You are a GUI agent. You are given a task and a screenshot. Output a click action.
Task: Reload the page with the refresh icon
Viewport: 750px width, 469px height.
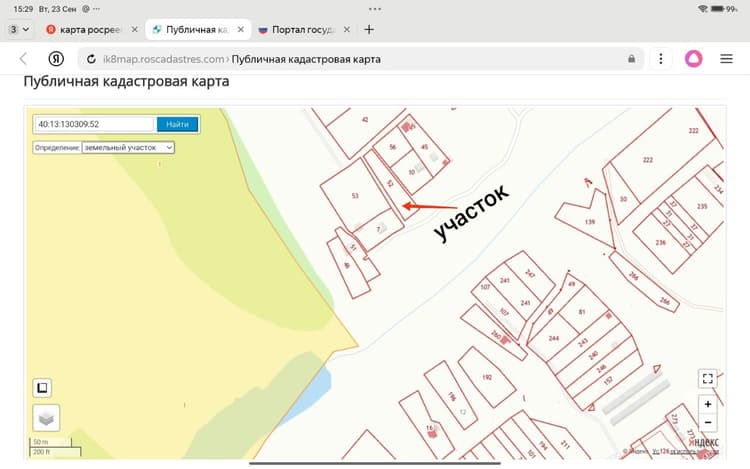click(91, 59)
